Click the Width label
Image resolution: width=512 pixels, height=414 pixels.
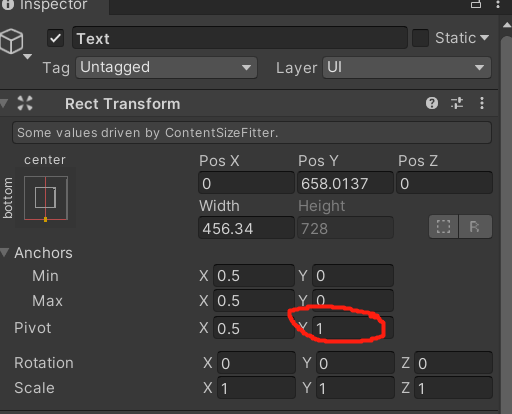pyautogui.click(x=219, y=206)
